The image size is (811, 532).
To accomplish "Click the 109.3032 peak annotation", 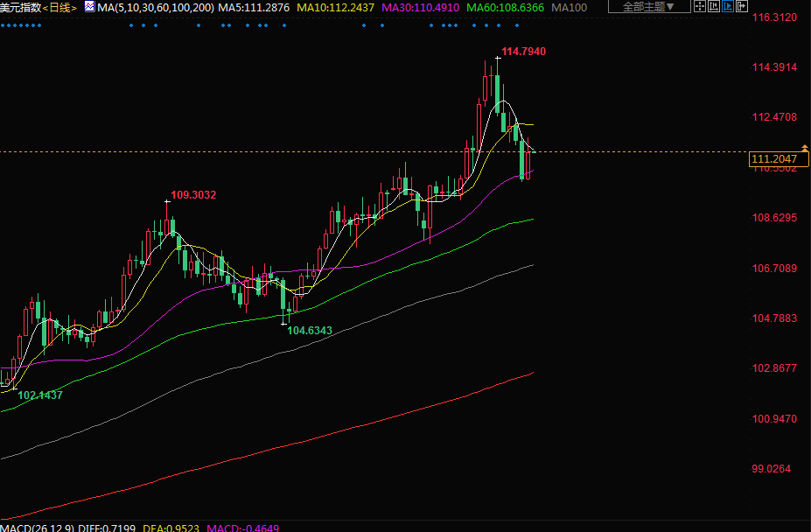I will point(193,195).
